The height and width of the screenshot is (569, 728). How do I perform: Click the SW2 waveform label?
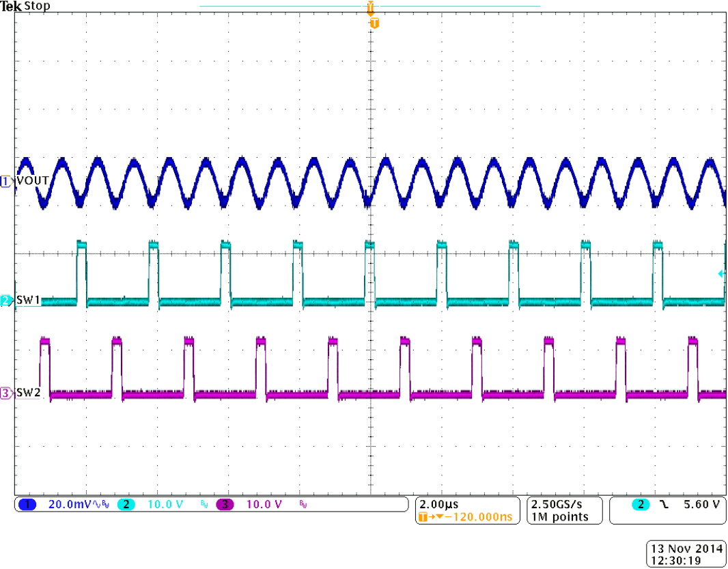[x=27, y=393]
